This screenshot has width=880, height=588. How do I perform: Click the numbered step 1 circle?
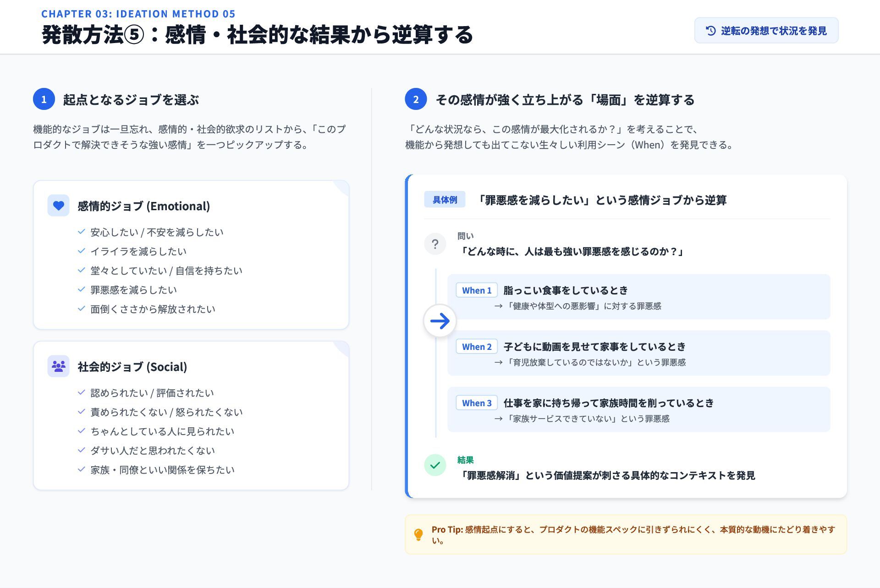pos(44,99)
